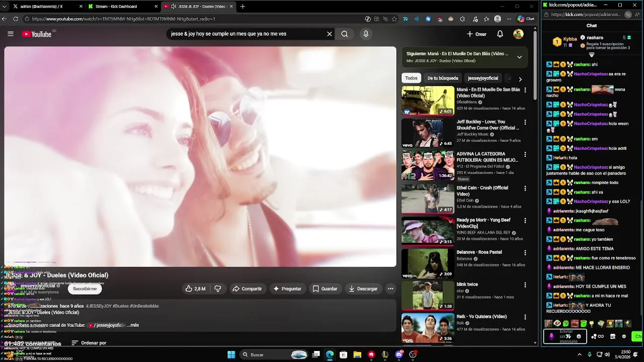Open options for Ethel Cain Crush
The height and width of the screenshot is (362, 644).
525,189
